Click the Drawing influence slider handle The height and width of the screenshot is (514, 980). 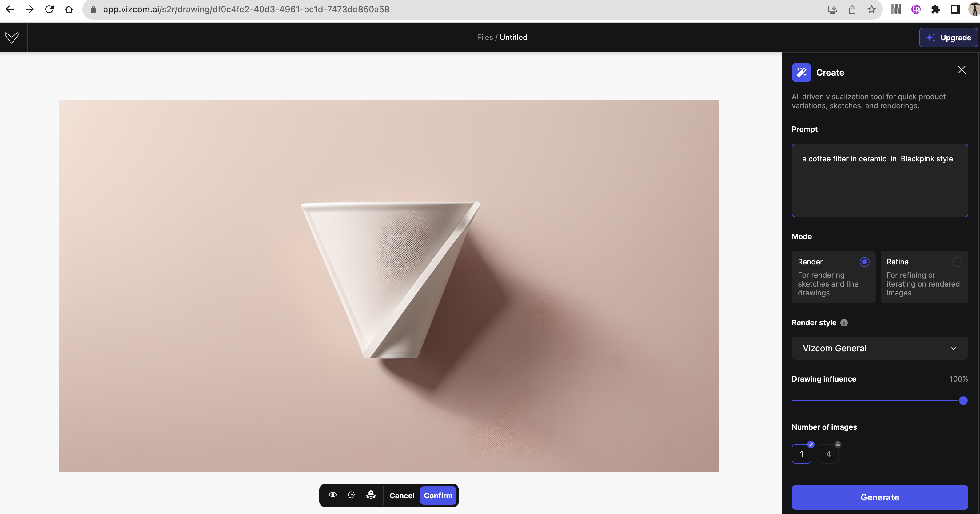963,400
